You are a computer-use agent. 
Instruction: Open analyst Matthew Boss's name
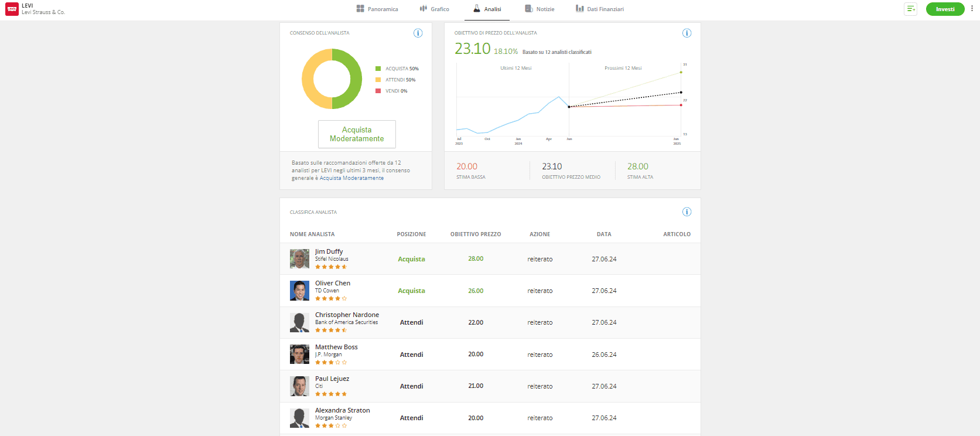336,347
